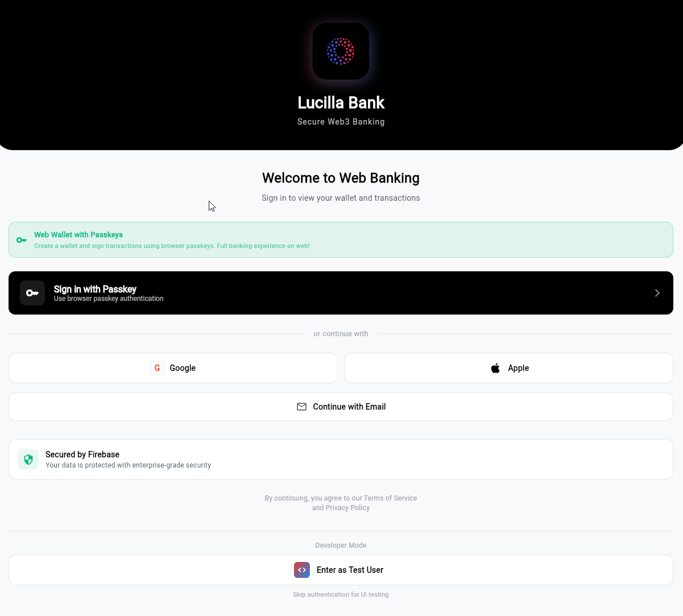Click the Firebase shield security icon
This screenshot has height=616, width=683.
pyautogui.click(x=28, y=459)
